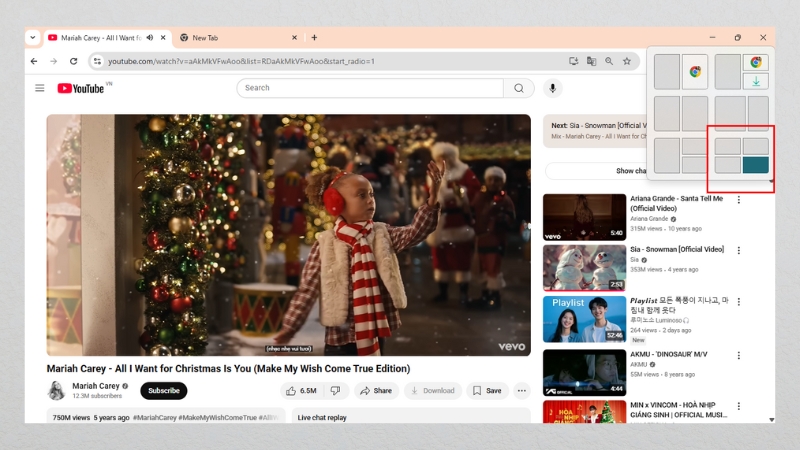
Task: View site information icon in address bar
Action: pos(97,61)
